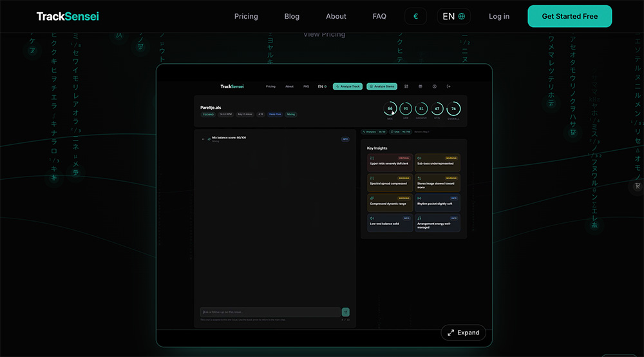Click the Get Started Free button
This screenshot has height=357, width=644.
(570, 17)
